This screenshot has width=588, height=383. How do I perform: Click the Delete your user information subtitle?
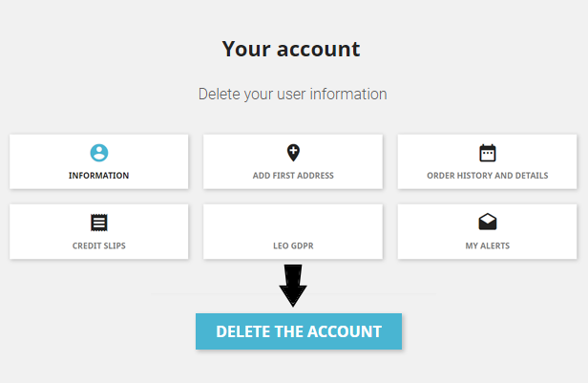click(292, 95)
